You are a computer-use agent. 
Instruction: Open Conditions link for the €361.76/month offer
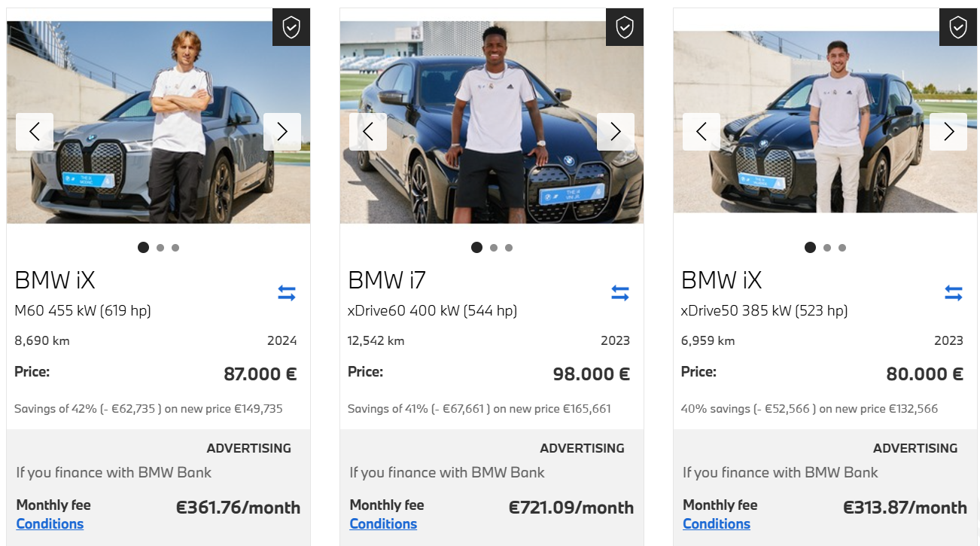click(x=50, y=524)
